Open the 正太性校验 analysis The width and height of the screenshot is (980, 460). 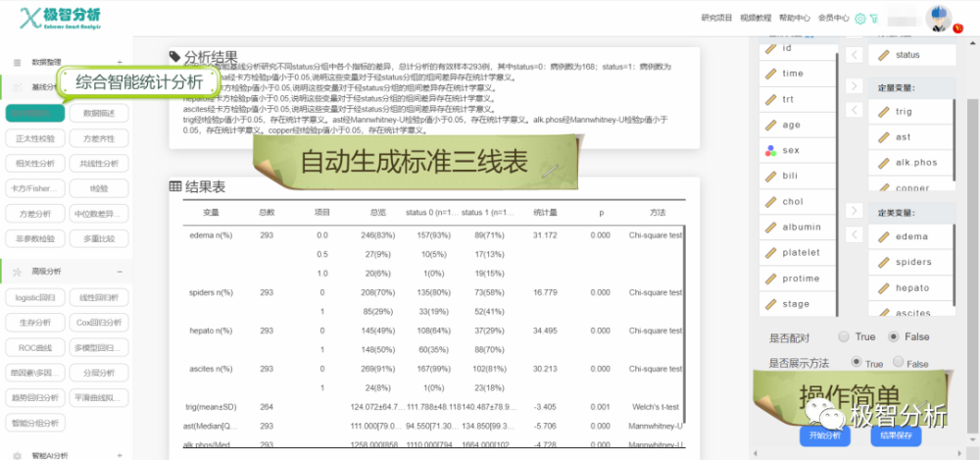(x=35, y=138)
